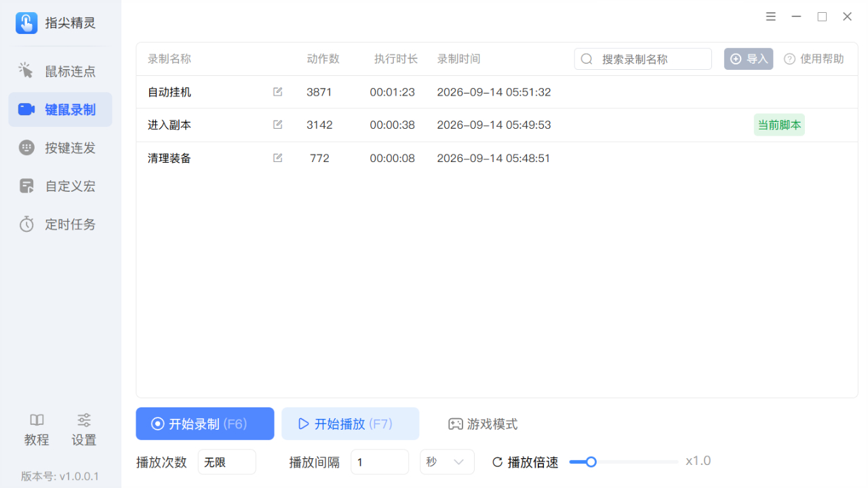Image resolution: width=868 pixels, height=488 pixels.
Task: Rename the 自动挂机 recording via edit icon
Action: coord(277,91)
